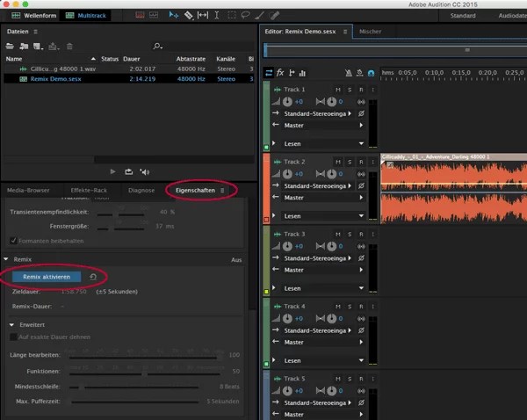Toggle Track 1 polarity reverse
The image size is (527, 420).
click(361, 113)
